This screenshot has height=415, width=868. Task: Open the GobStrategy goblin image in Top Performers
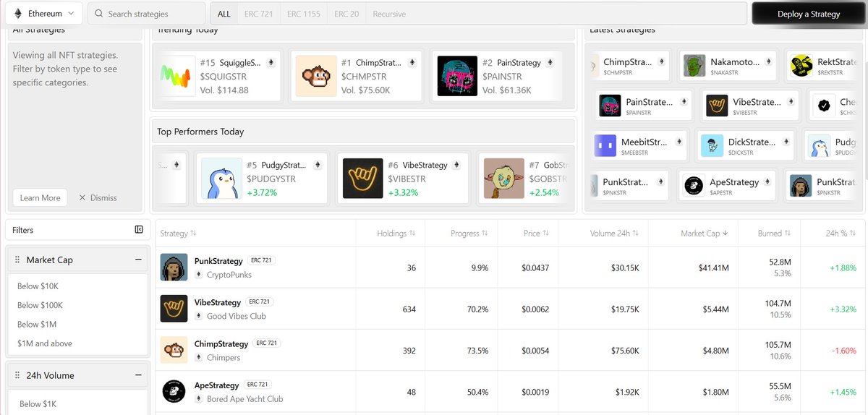(503, 179)
